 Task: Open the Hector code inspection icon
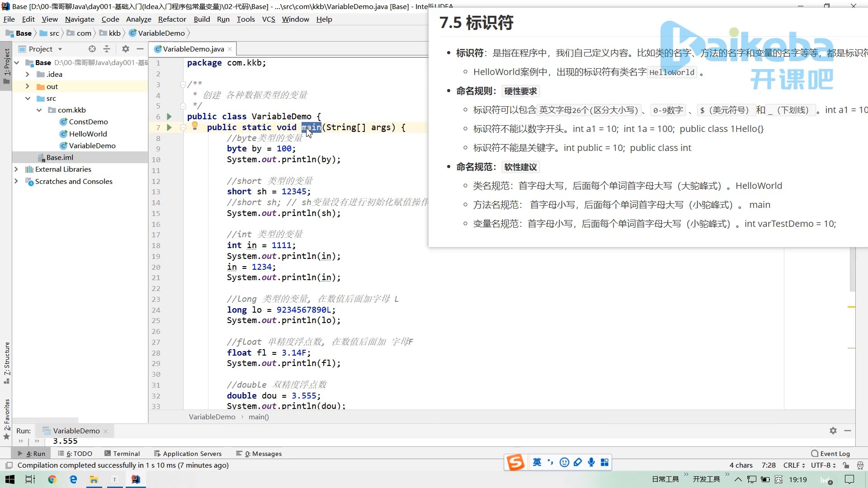click(x=860, y=465)
